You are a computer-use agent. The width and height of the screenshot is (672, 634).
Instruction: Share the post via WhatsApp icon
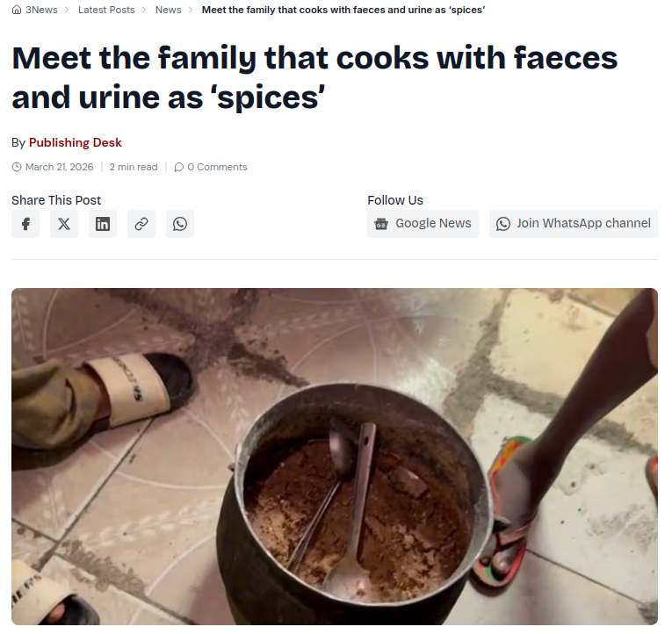[179, 224]
